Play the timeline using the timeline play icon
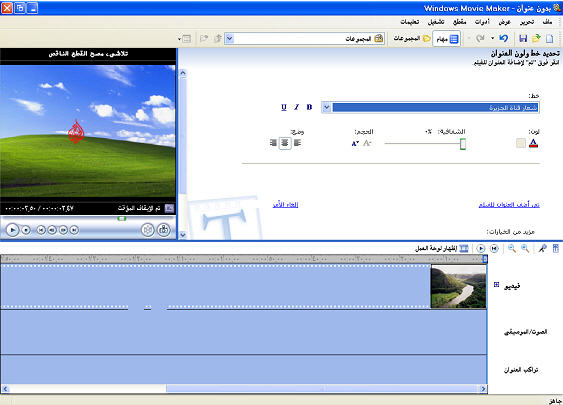 tap(481, 248)
